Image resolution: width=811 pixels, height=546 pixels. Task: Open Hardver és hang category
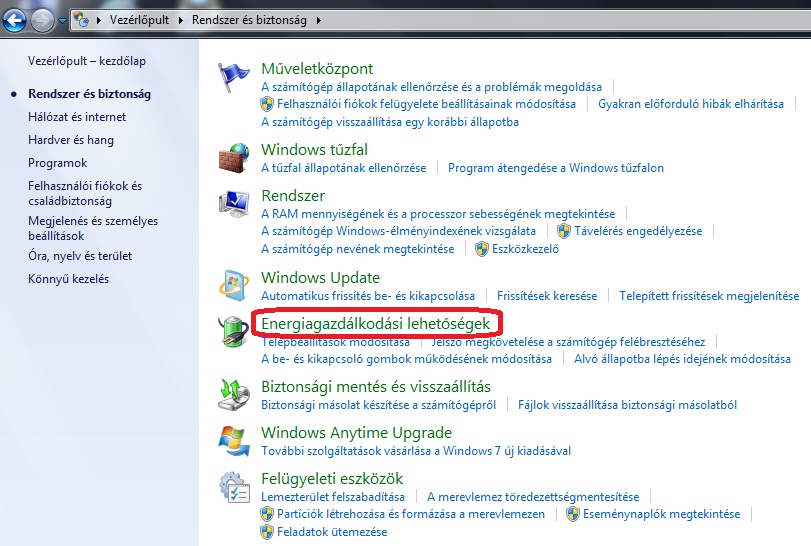71,140
